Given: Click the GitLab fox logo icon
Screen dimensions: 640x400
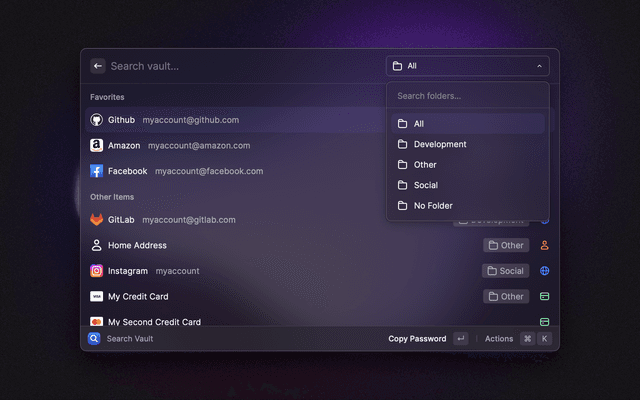Looking at the screenshot, I should click(x=97, y=220).
